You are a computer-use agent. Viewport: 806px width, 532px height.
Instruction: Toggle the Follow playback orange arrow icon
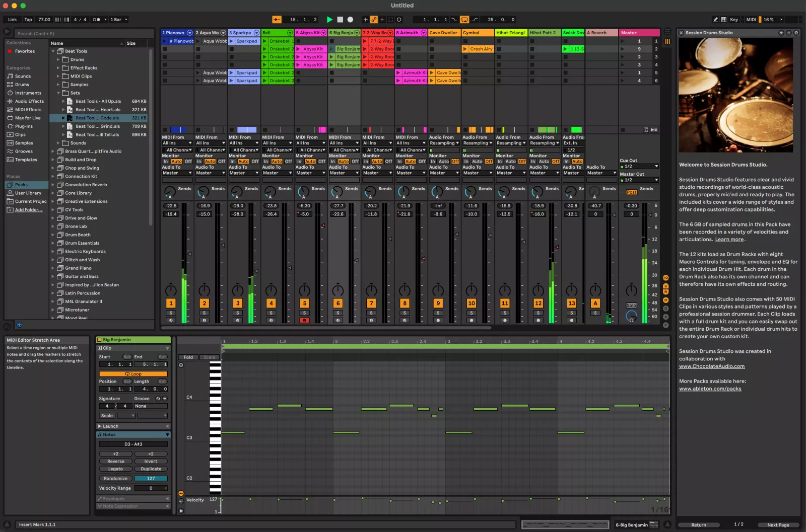277,20
